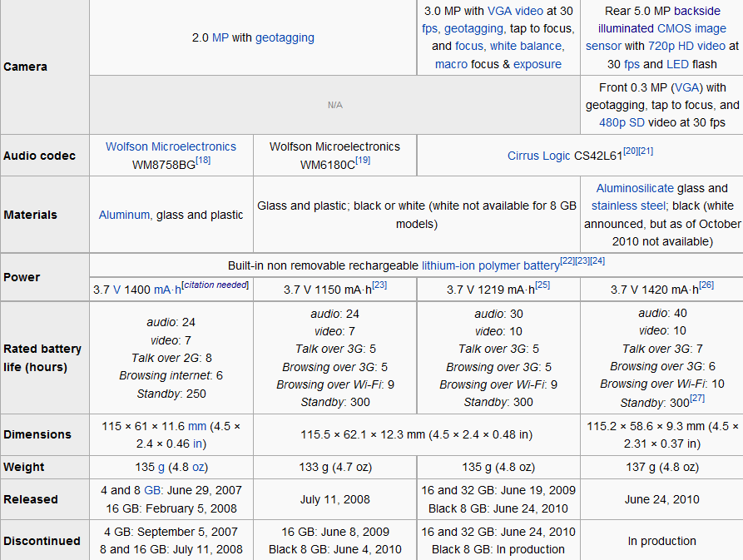This screenshot has height=560, width=743.
Task: Open citation [27] after Standby: 300
Action: (697, 399)
